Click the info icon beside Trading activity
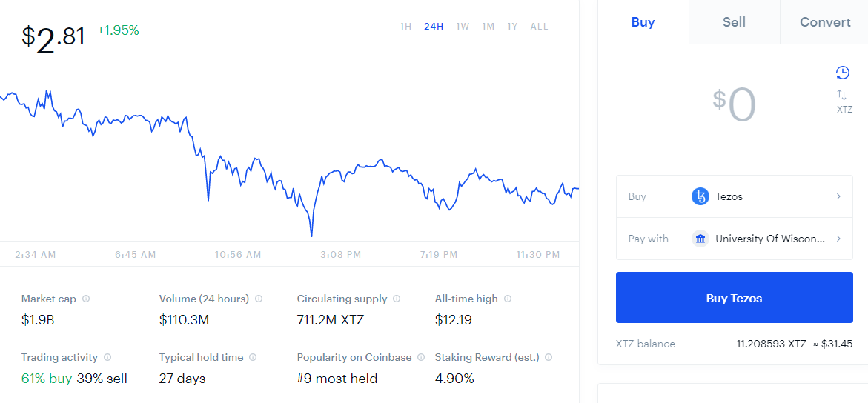The image size is (868, 403). tap(107, 357)
